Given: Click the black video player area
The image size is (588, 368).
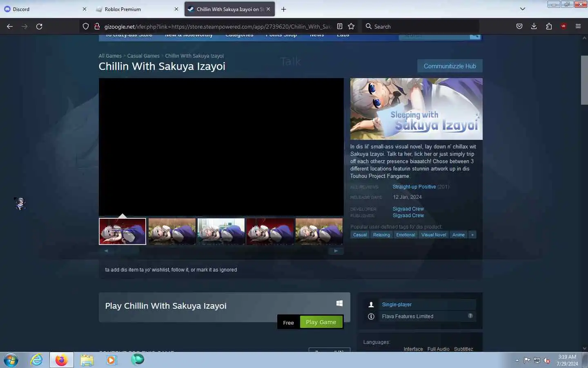Looking at the screenshot, I should click(x=221, y=147).
